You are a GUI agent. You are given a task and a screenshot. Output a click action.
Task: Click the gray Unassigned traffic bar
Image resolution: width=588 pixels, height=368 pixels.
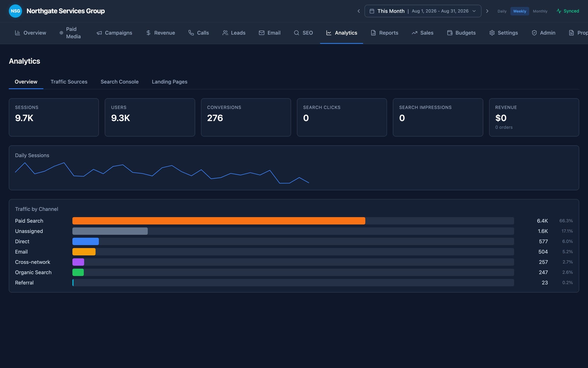[110, 231]
